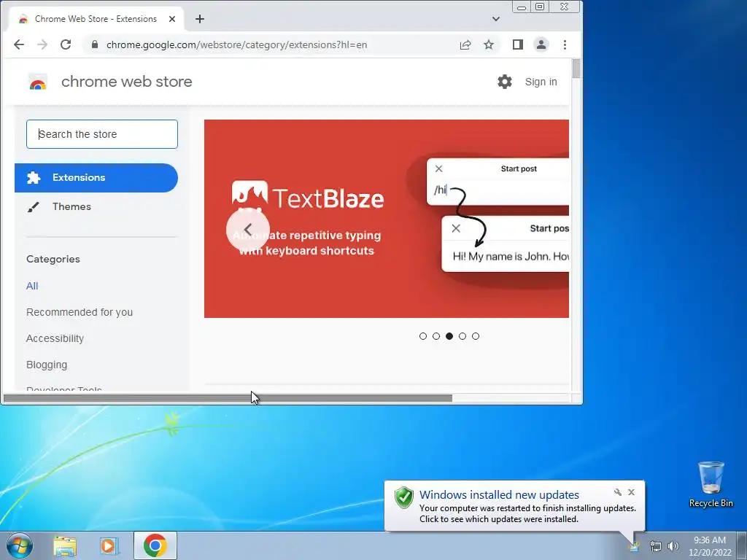Open the Blogging category
The image size is (747, 560).
pyautogui.click(x=47, y=365)
